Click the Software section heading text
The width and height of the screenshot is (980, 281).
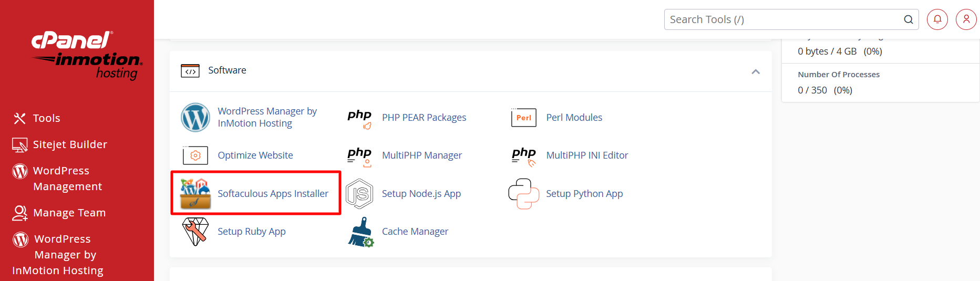tap(227, 70)
